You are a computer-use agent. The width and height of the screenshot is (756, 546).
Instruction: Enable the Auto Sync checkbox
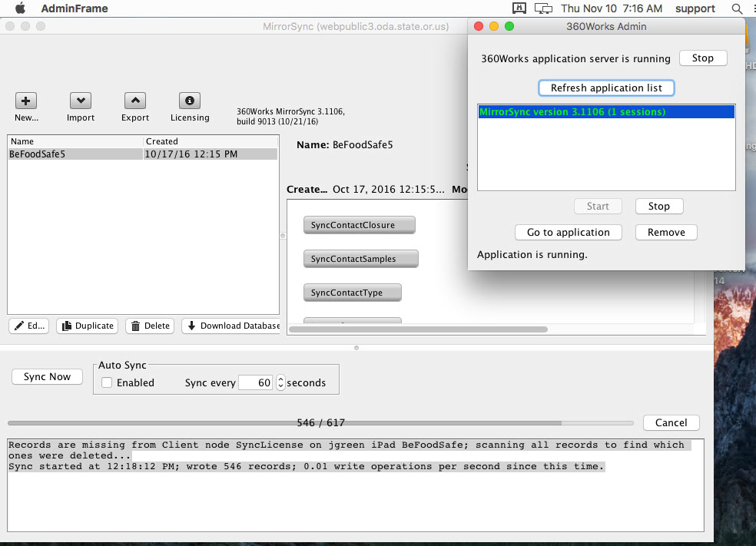point(108,382)
